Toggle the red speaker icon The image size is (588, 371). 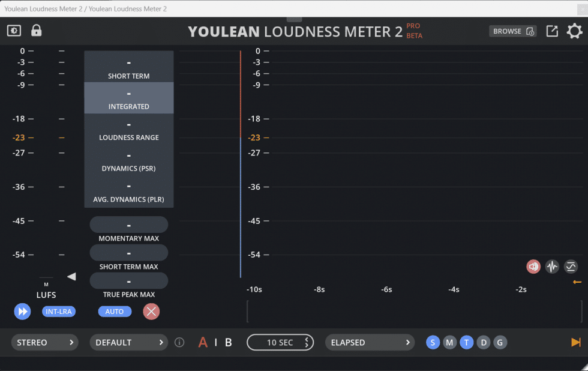(x=533, y=267)
